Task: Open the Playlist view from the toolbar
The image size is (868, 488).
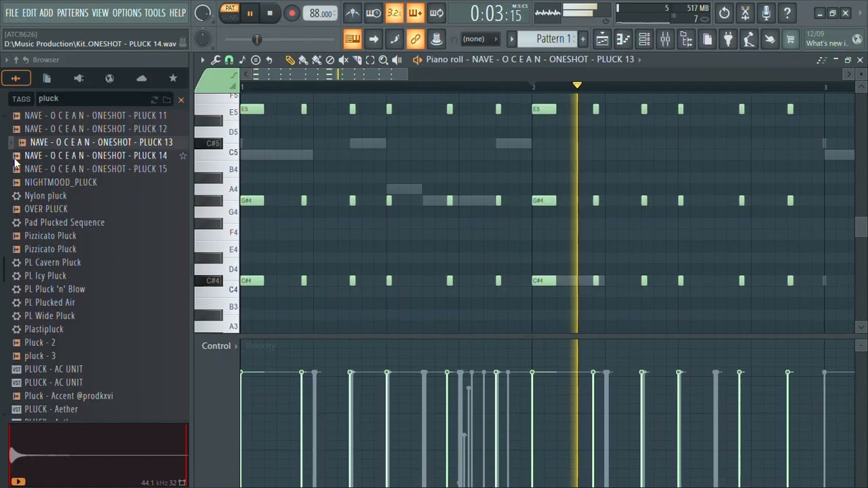Action: [602, 39]
